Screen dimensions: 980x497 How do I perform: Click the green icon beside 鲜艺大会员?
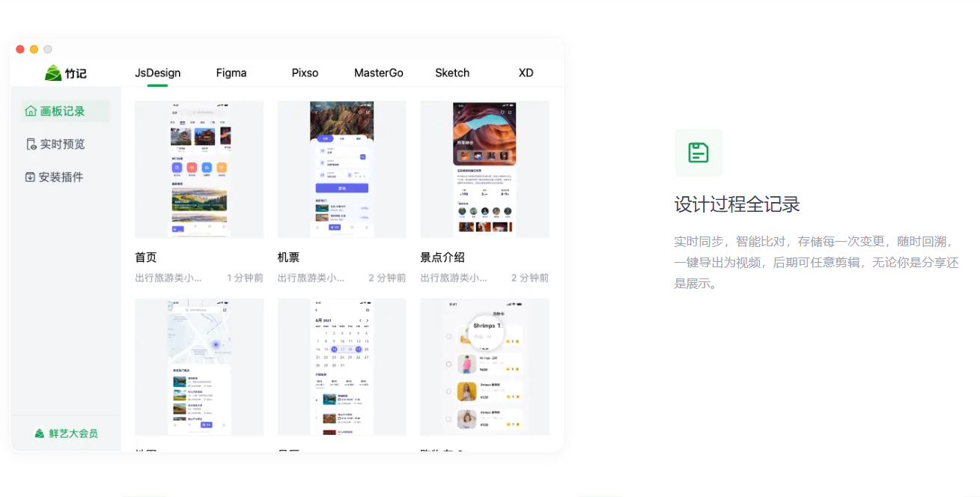coord(40,433)
